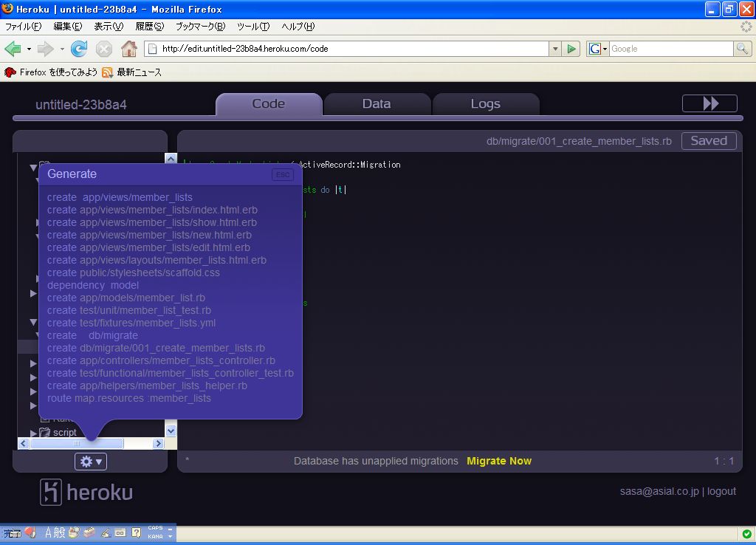
Task: Open the ブックマーク(B) menu
Action: coord(199,27)
